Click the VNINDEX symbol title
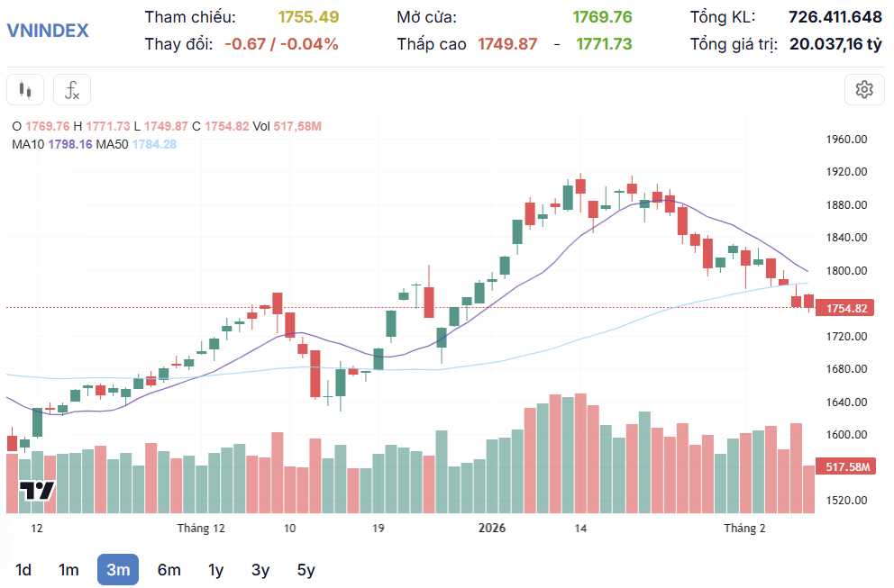The height and width of the screenshot is (588, 894). point(48,31)
